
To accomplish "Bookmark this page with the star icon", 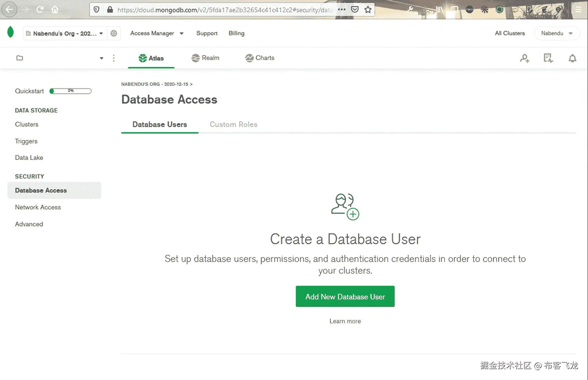I will click(x=368, y=10).
